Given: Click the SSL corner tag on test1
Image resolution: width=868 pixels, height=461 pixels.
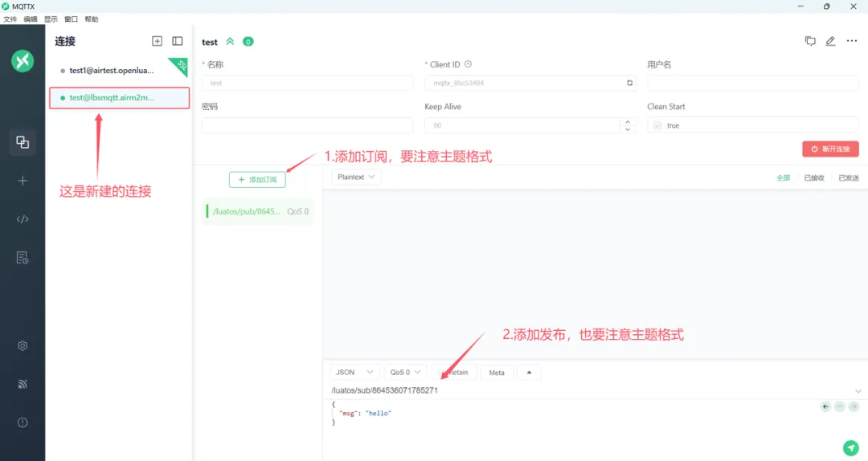Looking at the screenshot, I should [x=179, y=66].
